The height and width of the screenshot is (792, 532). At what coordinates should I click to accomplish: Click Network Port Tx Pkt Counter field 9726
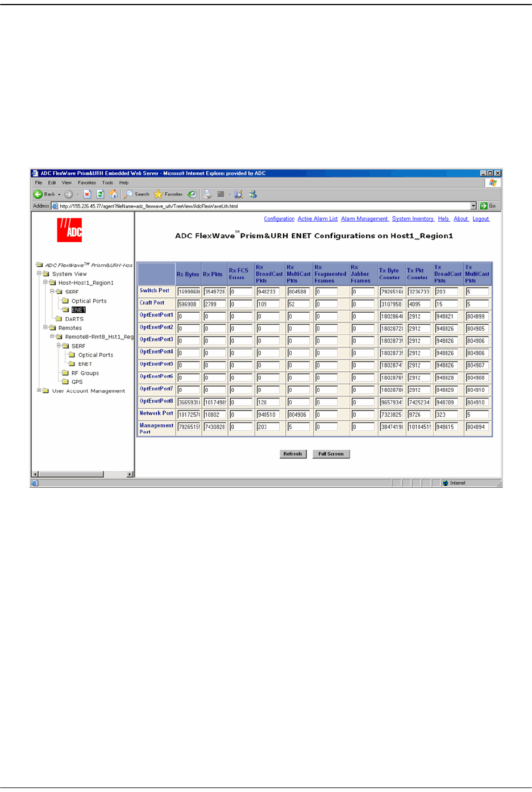click(419, 414)
